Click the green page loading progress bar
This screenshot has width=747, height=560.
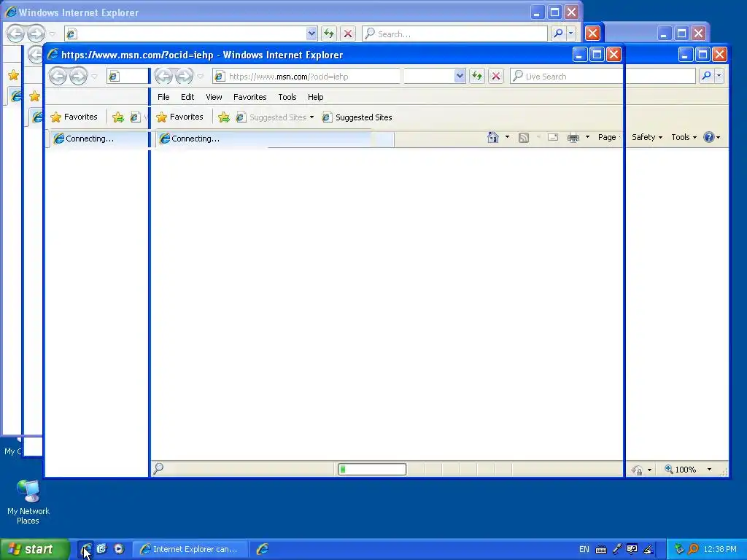pos(372,470)
